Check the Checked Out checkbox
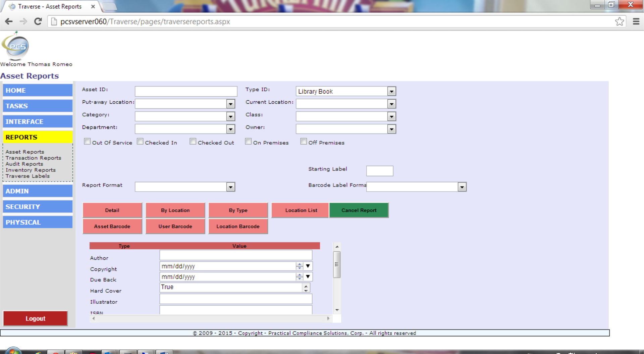Viewport: 644px width, 354px height. [193, 142]
